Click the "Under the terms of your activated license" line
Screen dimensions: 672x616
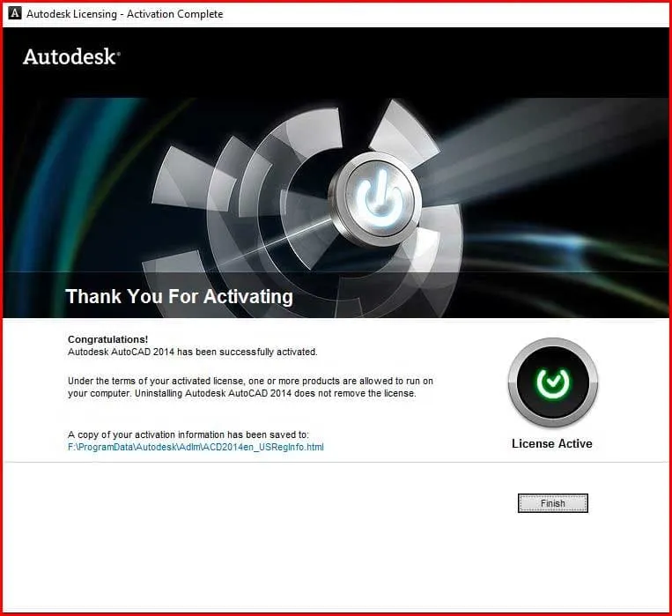[x=250, y=381]
